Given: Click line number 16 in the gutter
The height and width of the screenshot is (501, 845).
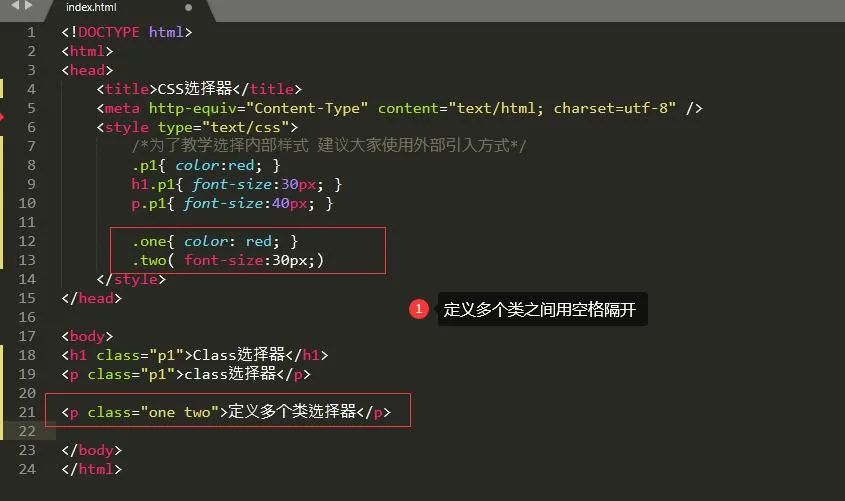Looking at the screenshot, I should [x=27, y=317].
